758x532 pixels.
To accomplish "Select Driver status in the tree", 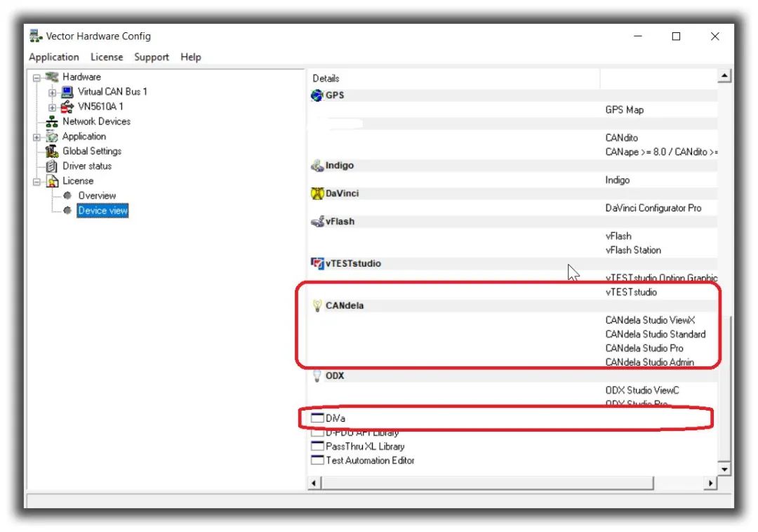I will click(x=87, y=166).
